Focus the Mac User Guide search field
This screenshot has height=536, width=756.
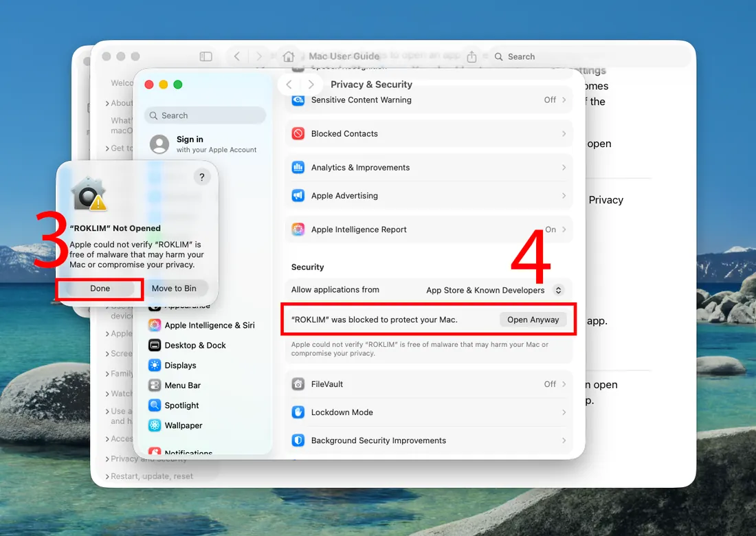click(x=589, y=56)
